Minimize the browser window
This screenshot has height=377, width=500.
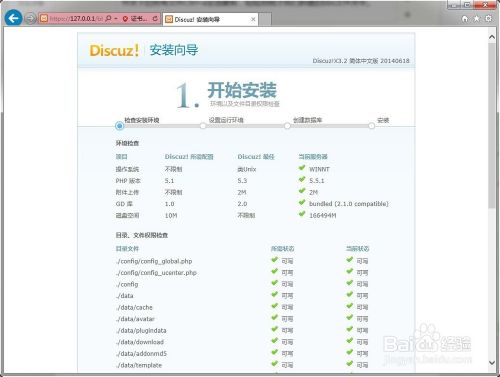pyautogui.click(x=453, y=5)
